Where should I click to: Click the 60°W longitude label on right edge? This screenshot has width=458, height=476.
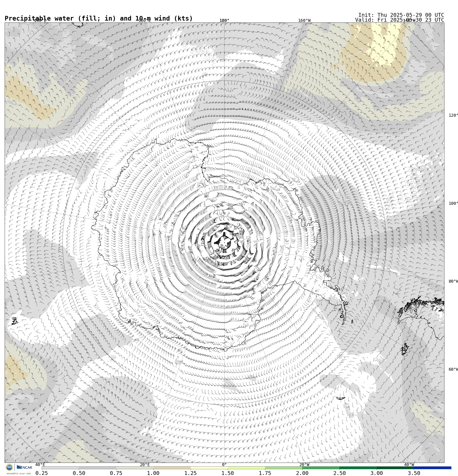click(x=453, y=369)
